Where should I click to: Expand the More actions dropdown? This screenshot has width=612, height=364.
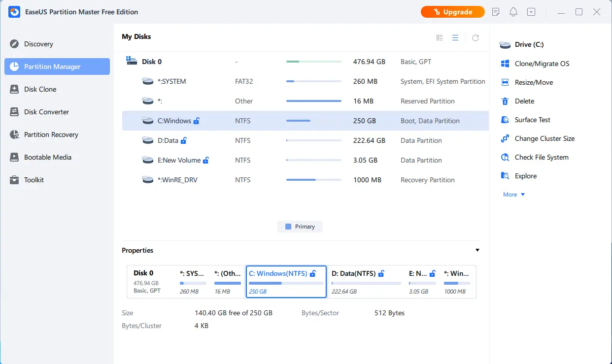pos(514,195)
